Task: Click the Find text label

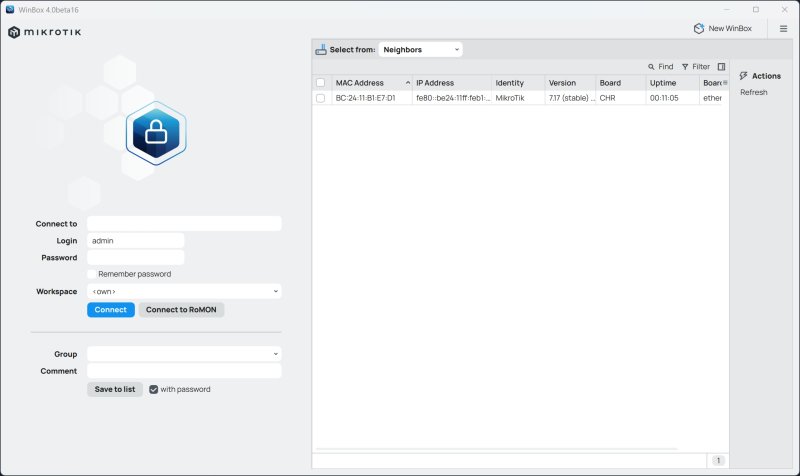Action: click(665, 67)
